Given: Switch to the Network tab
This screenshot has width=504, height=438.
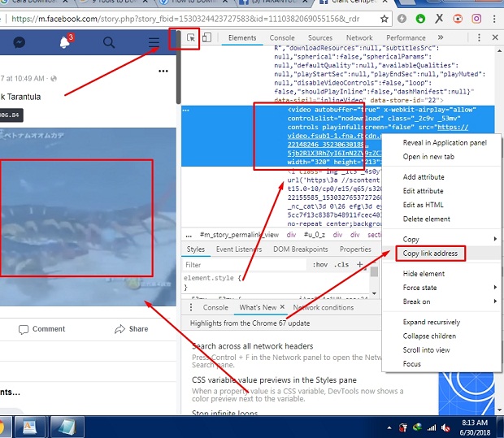Looking at the screenshot, I should pyautogui.click(x=359, y=38).
